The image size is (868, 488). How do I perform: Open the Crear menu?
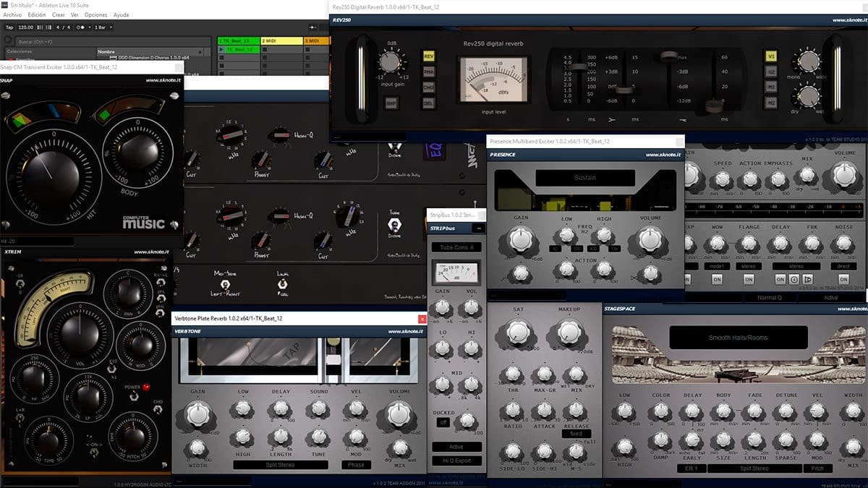[59, 14]
